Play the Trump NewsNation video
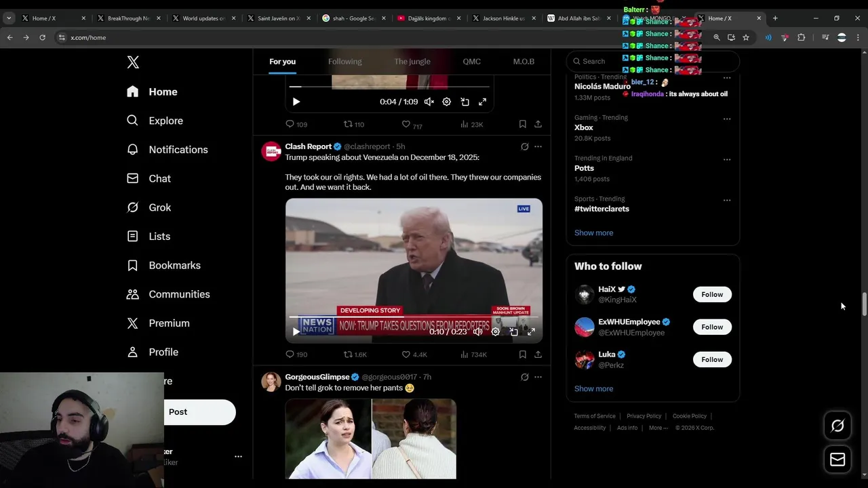The width and height of the screenshot is (868, 488). click(x=296, y=332)
